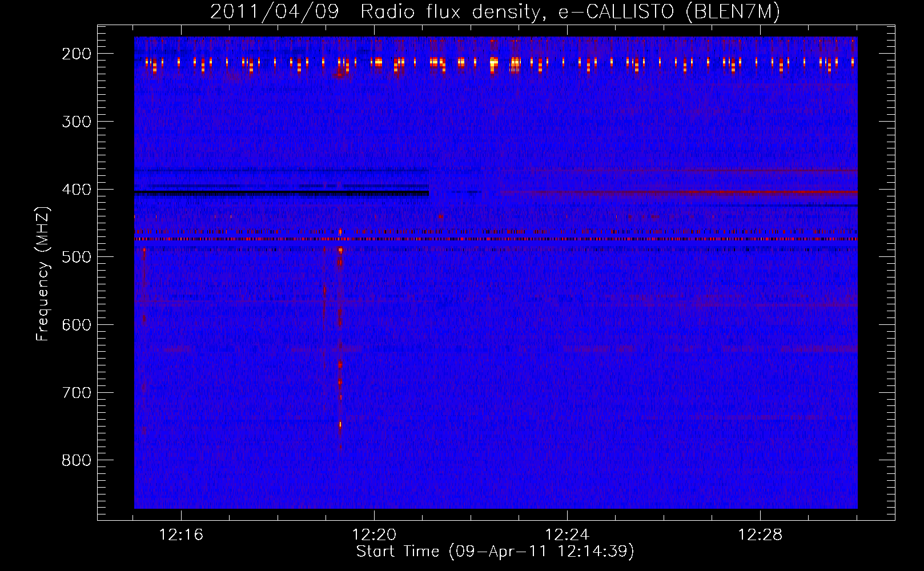
Task: Click the 12:16 time tick label
Action: pos(181,535)
